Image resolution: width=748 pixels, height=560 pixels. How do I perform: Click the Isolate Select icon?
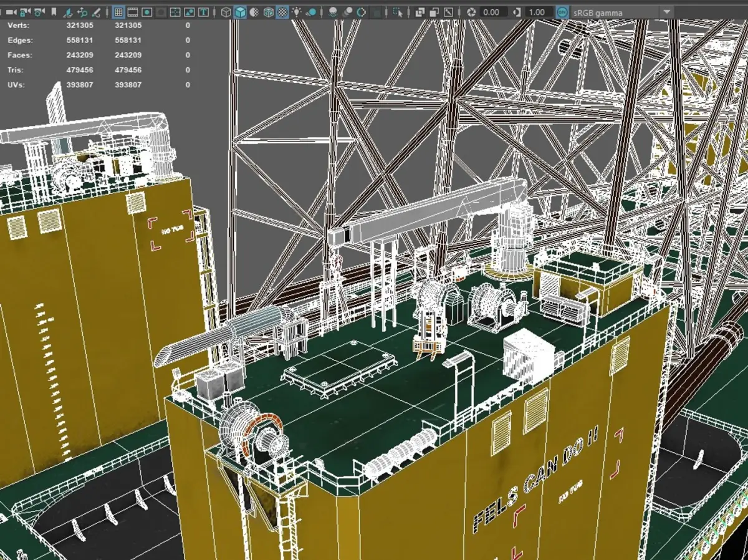click(x=396, y=12)
